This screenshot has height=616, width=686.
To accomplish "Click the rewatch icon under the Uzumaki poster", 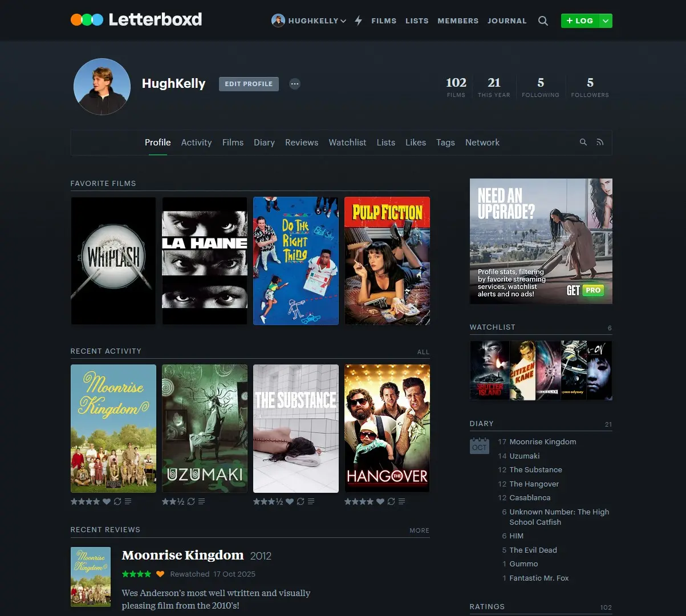I will point(191,501).
